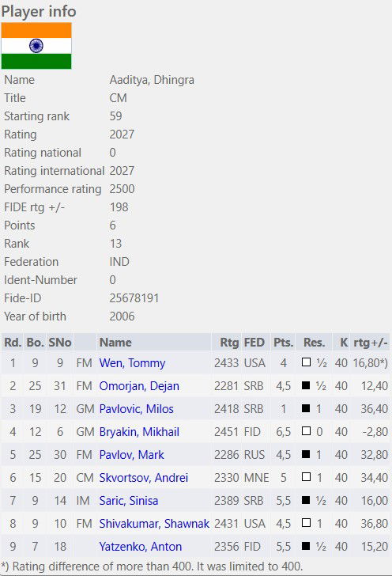Click black piece icon in round 2
The image size is (392, 576).
coord(306,385)
